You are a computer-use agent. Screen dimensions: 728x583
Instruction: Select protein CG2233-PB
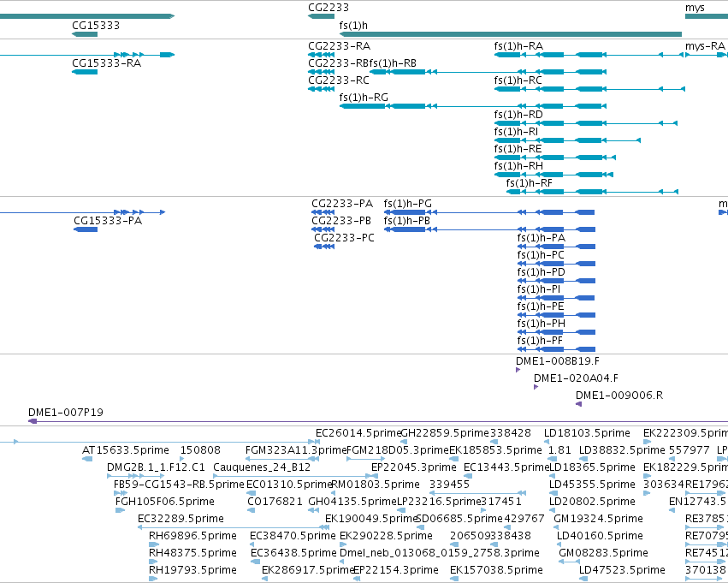(341, 221)
